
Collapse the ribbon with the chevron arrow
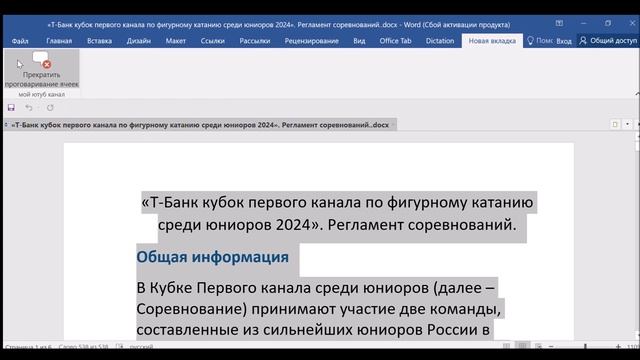point(637,94)
